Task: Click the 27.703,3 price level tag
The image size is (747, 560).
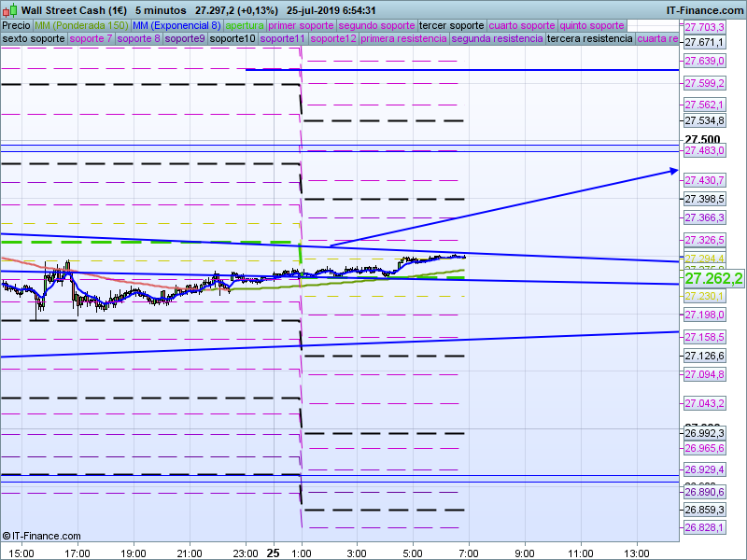Action: tap(704, 28)
